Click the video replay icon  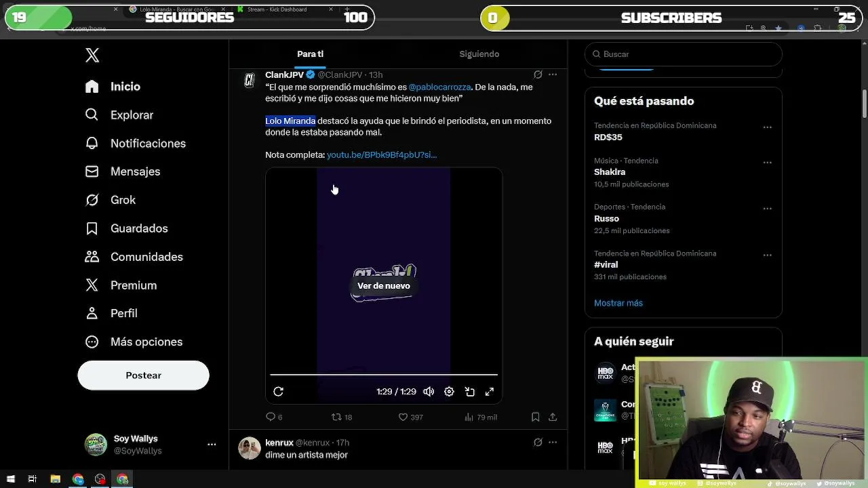[x=278, y=392]
